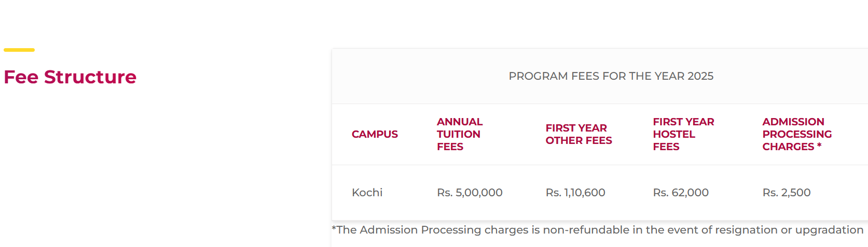The height and width of the screenshot is (247, 868).
Task: Click the yellow accent bar above Fee Structure
Action: point(19,50)
